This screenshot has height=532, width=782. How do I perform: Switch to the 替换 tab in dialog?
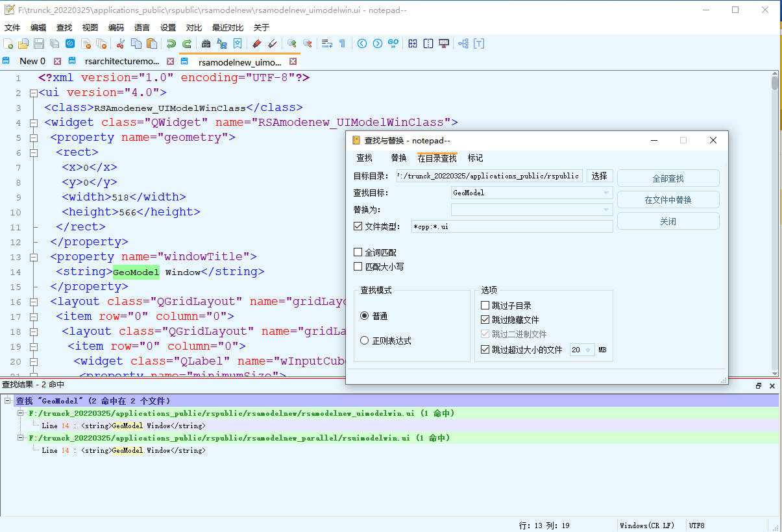[x=398, y=158]
